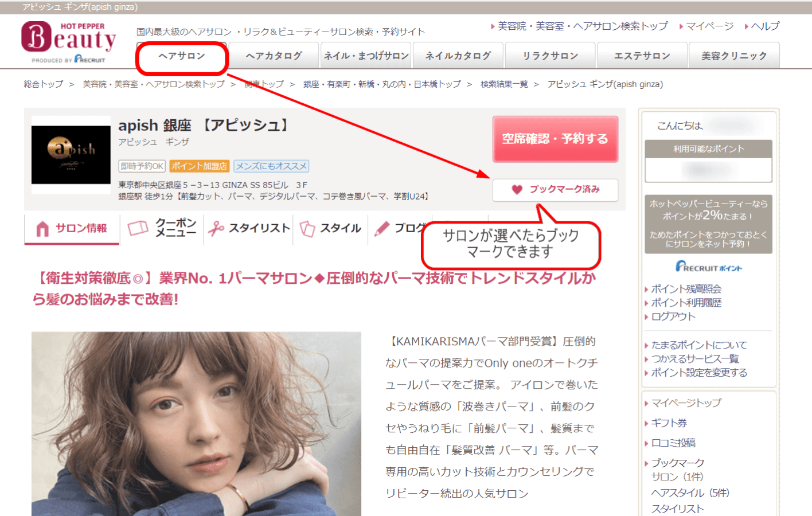Click the style icon next to スタイル
The image size is (812, 516).
(x=307, y=229)
